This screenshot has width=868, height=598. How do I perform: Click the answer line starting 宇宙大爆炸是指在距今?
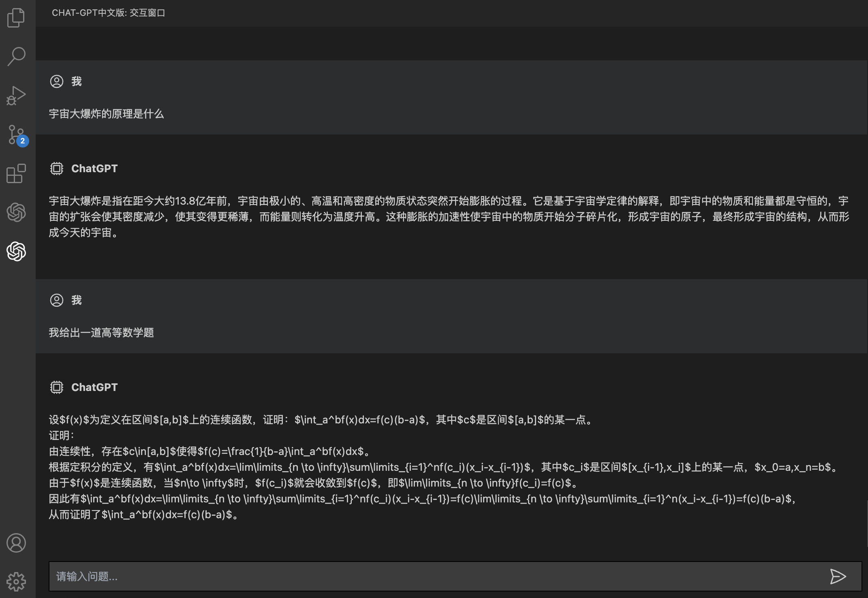pos(449,201)
